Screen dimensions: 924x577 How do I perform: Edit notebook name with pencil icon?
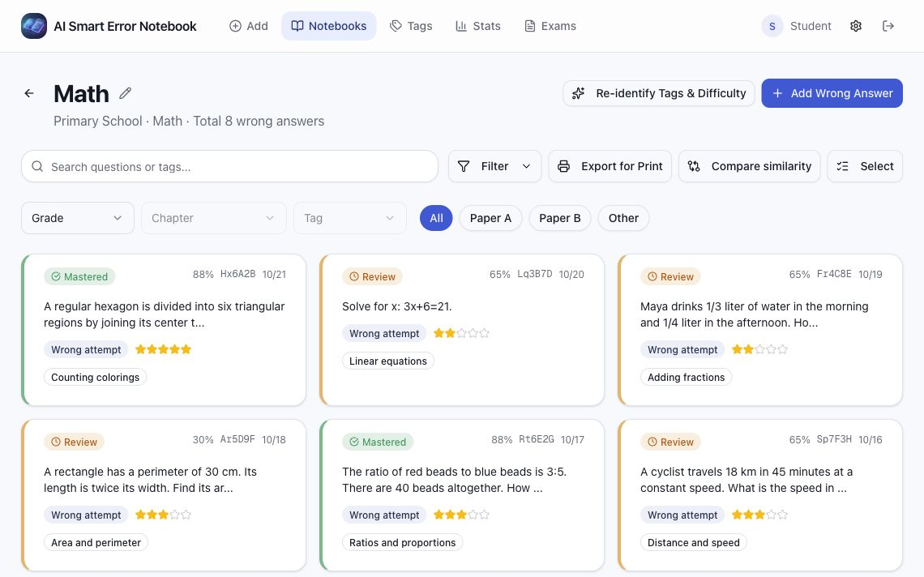pos(125,93)
